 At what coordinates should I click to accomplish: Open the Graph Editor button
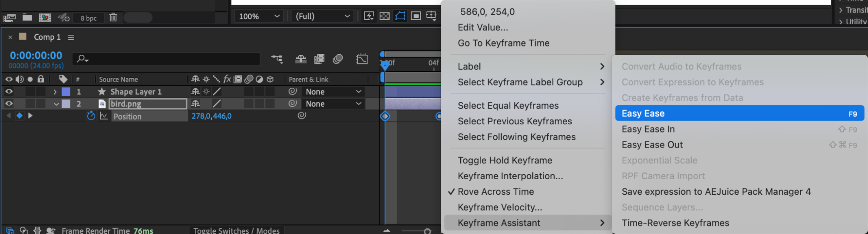click(x=362, y=59)
